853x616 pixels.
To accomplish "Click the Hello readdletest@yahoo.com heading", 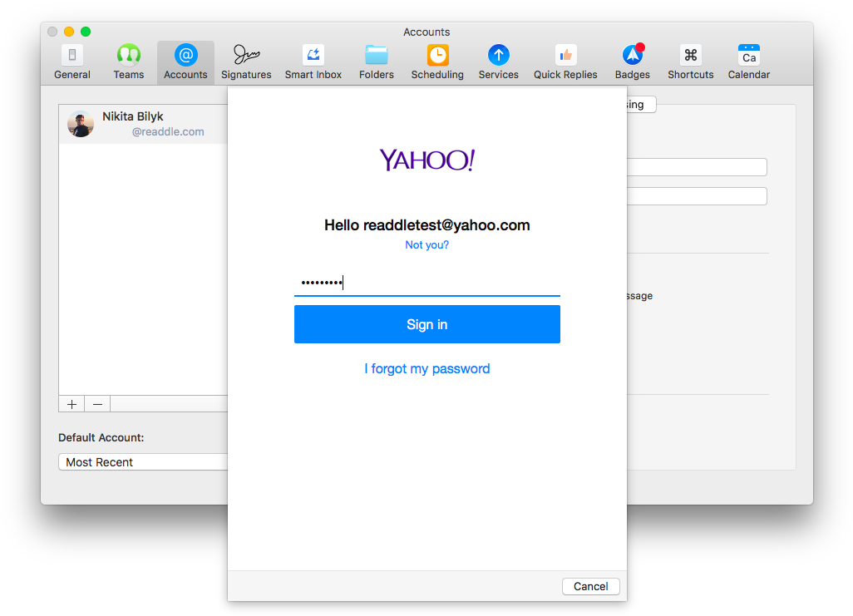I will 427,225.
